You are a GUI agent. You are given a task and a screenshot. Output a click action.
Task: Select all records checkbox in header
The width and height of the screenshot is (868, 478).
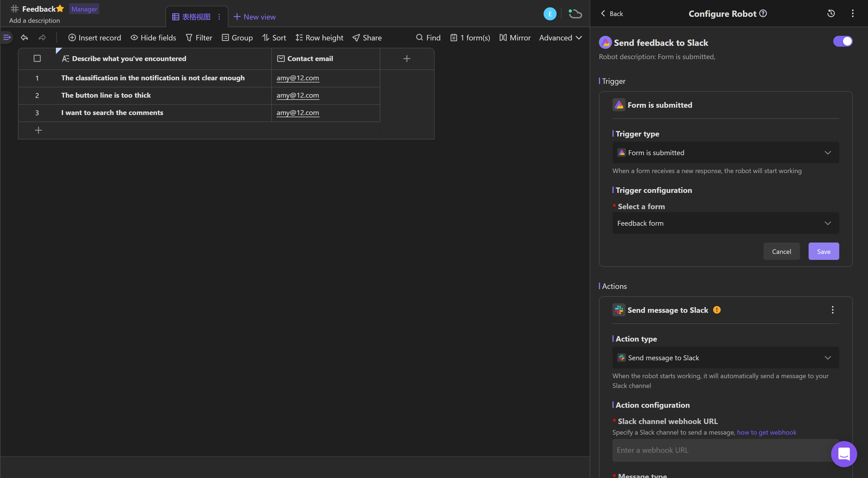[37, 59]
